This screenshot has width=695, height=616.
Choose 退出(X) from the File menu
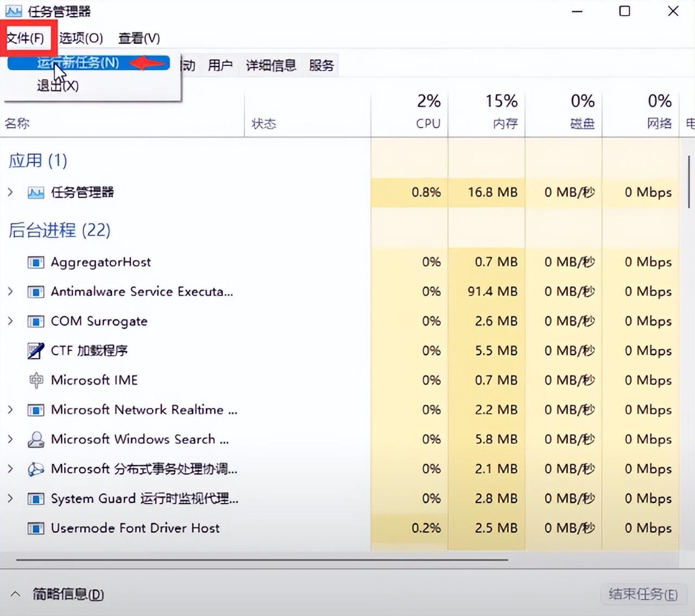(x=58, y=85)
